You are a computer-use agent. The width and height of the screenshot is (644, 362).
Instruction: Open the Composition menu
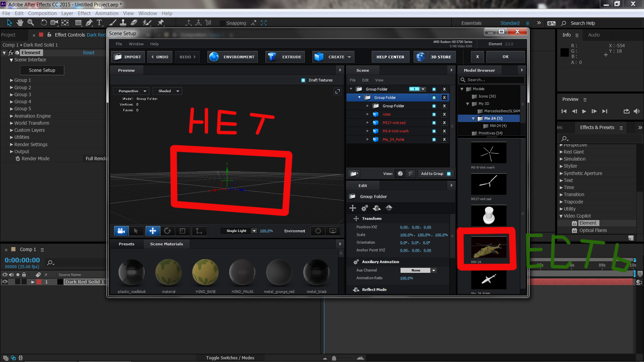pyautogui.click(x=42, y=13)
